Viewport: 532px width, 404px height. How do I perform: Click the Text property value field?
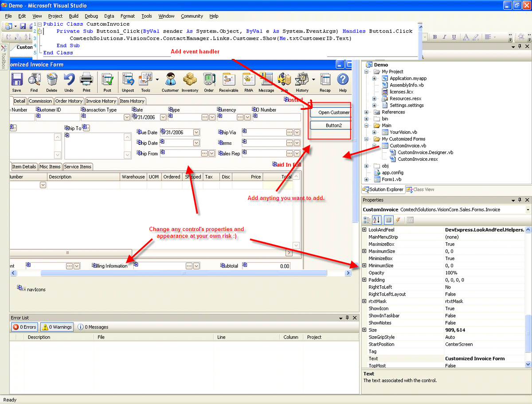(x=484, y=358)
